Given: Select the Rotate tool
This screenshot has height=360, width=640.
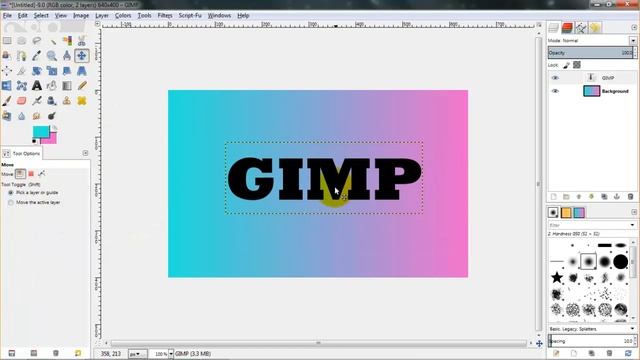Looking at the screenshot, I should point(37,71).
